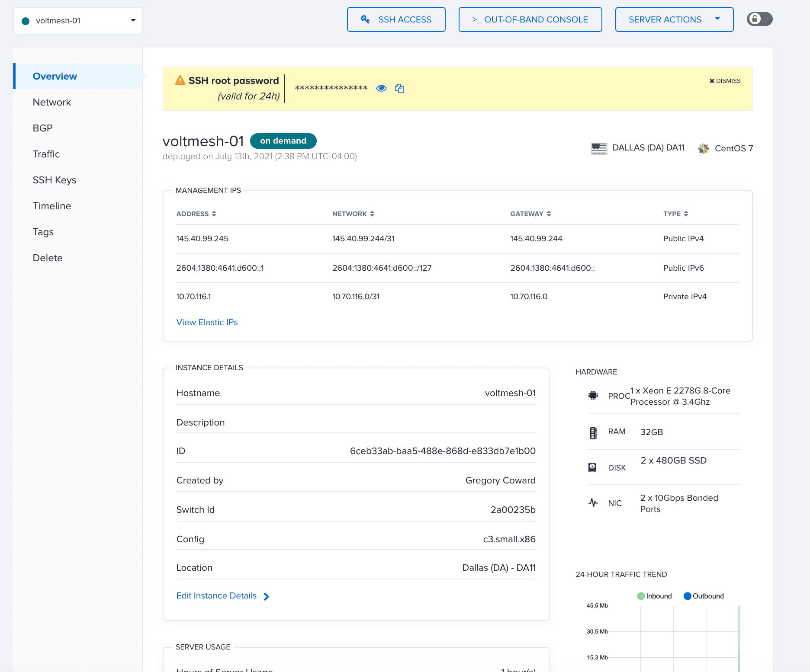Screen dimensions: 810x672
Task: Sort management IPs by Address
Action: click(196, 214)
